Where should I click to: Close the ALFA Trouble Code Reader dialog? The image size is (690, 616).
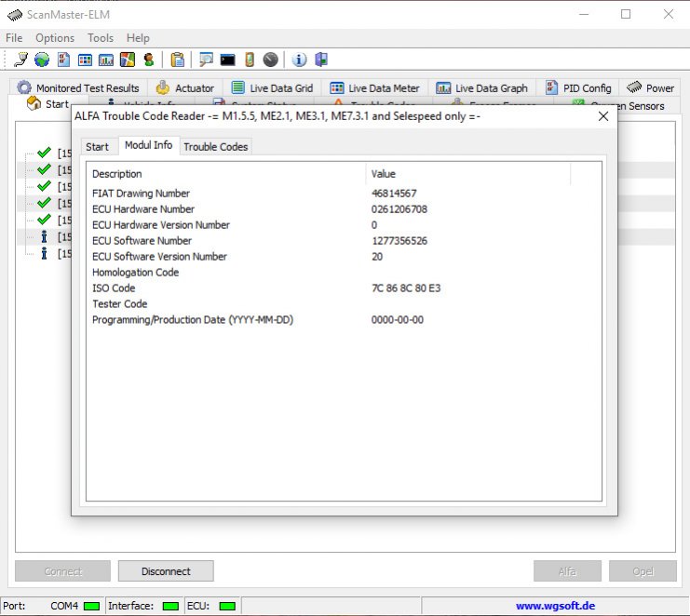click(x=602, y=116)
